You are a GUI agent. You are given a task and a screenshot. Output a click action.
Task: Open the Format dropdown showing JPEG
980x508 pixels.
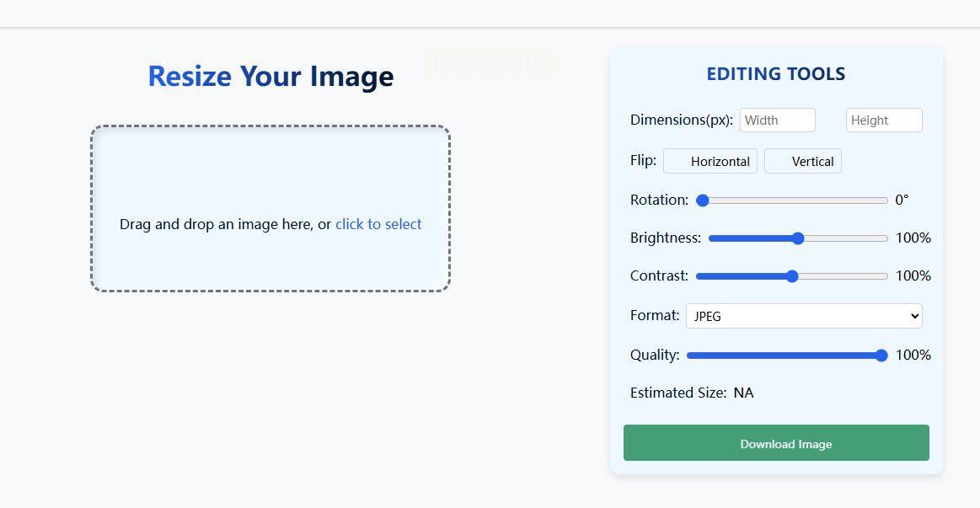tap(803, 316)
